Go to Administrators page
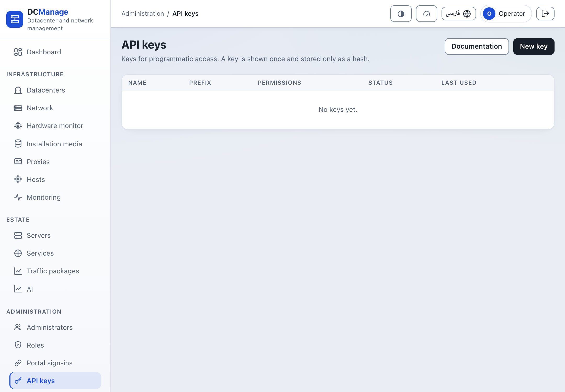 point(55,327)
